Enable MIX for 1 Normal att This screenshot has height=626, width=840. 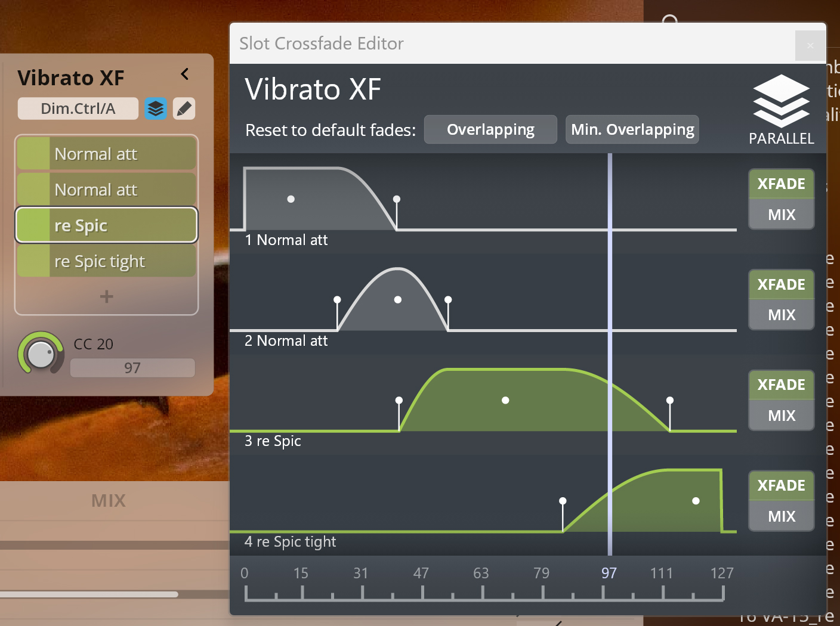(x=782, y=215)
